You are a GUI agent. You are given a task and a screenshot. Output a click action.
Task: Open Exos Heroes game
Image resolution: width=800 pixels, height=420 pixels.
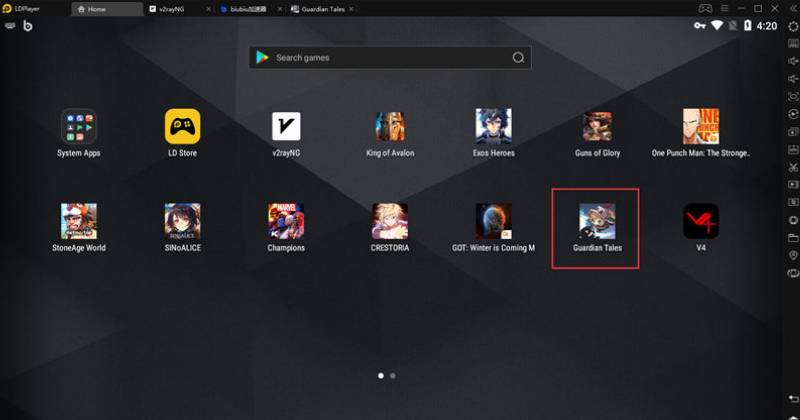click(x=493, y=126)
